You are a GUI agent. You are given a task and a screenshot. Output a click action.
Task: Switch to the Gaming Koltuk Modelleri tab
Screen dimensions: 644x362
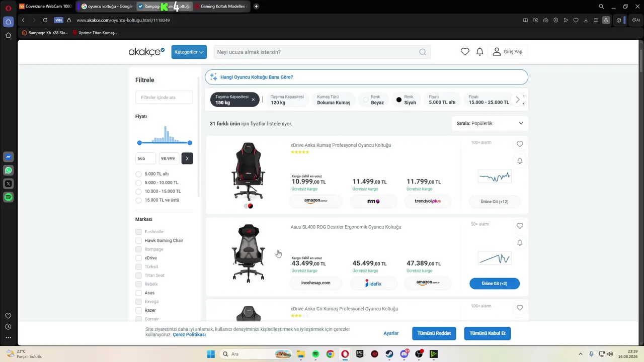pos(222,7)
